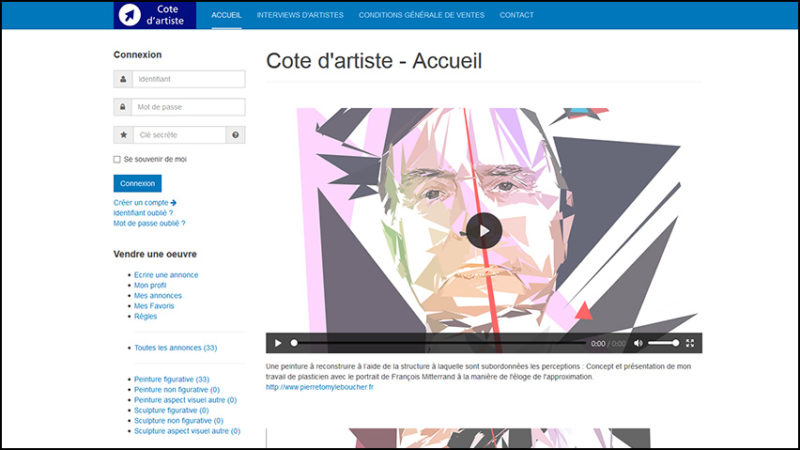The width and height of the screenshot is (800, 450).
Task: Open Toutes les annonces (33) link
Action: [x=176, y=348]
